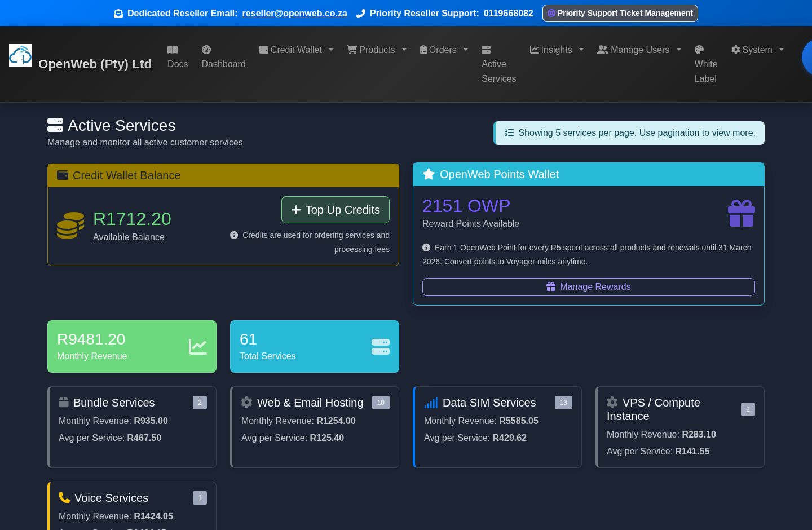The height and width of the screenshot is (530, 812).
Task: Click OpenWeb (Pty) Ltd brand name
Action: pos(95,64)
